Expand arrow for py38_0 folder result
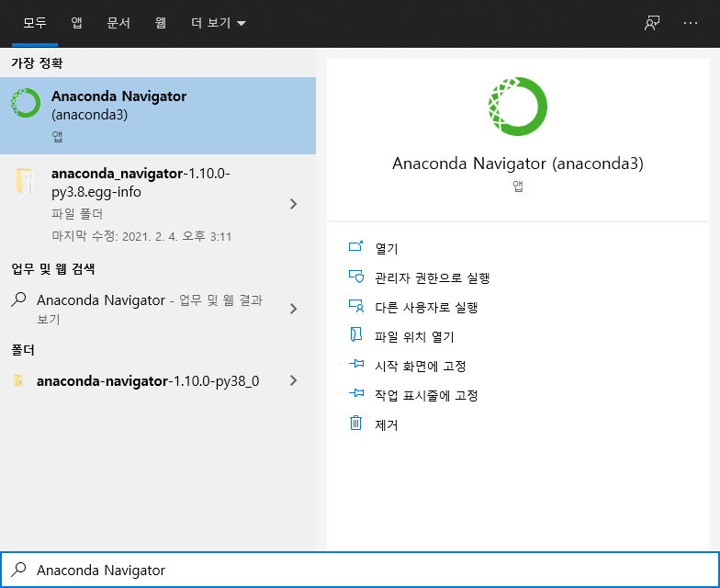720x588 pixels. (294, 380)
